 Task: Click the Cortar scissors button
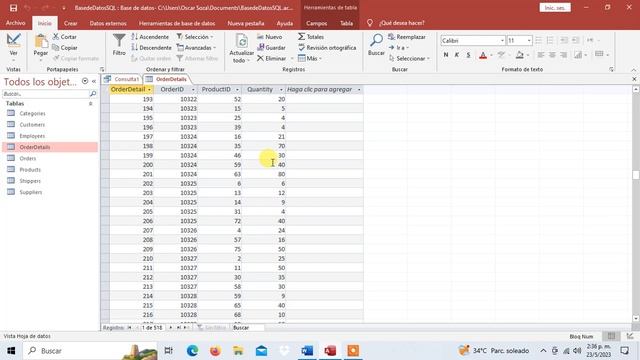[64, 37]
